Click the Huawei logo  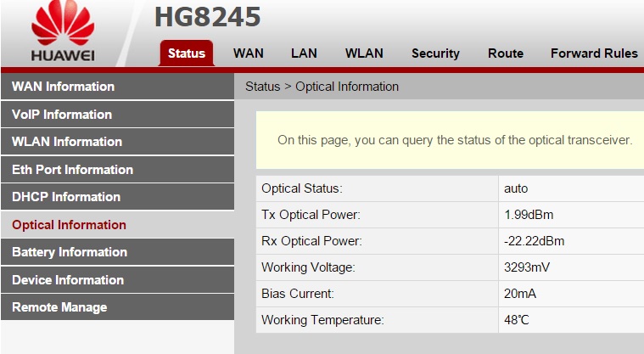(62, 34)
